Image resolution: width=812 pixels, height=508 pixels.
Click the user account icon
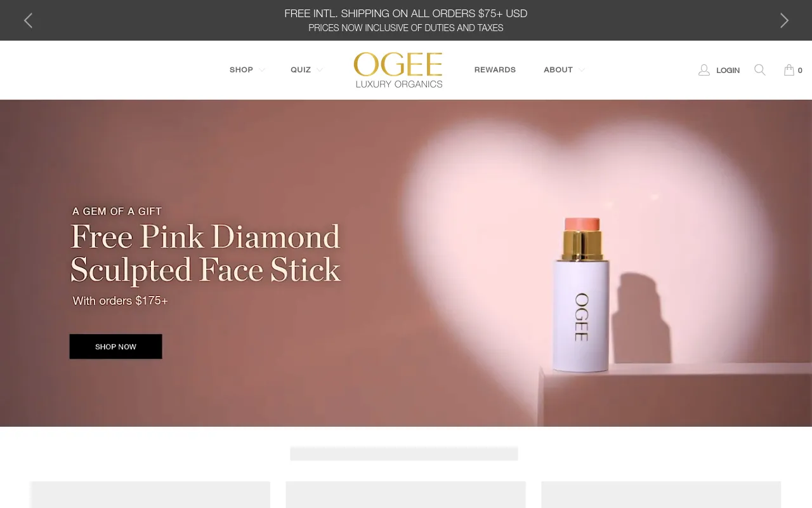[704, 70]
